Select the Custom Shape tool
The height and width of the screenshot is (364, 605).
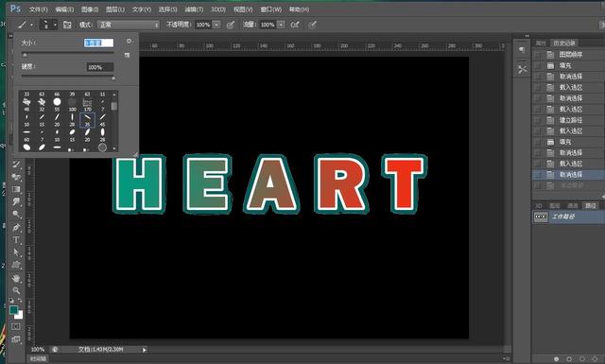click(x=16, y=265)
